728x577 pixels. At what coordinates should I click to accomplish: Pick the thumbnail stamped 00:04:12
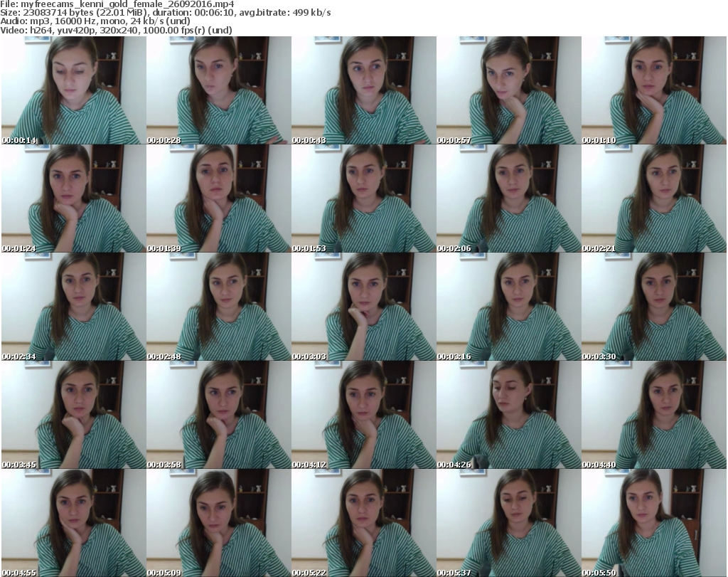click(x=363, y=415)
